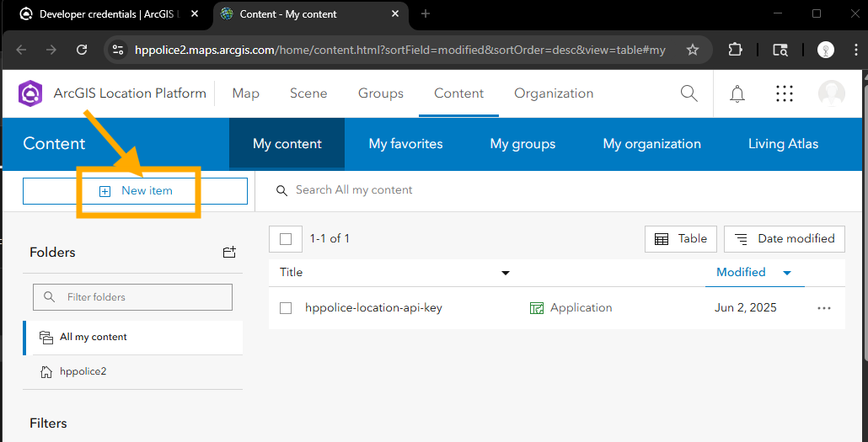This screenshot has width=868, height=442.
Task: Switch to the My content tab
Action: point(287,144)
